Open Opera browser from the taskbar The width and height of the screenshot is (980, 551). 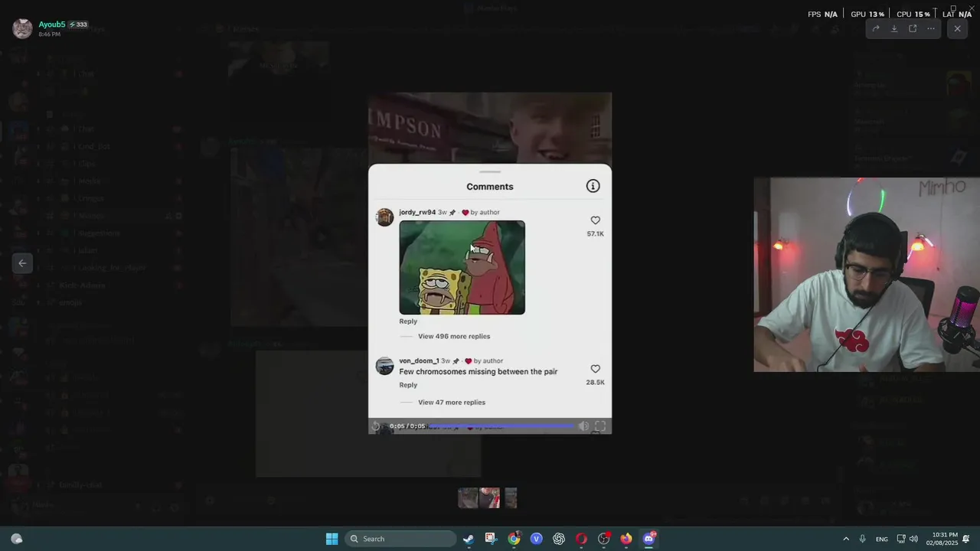tap(581, 539)
